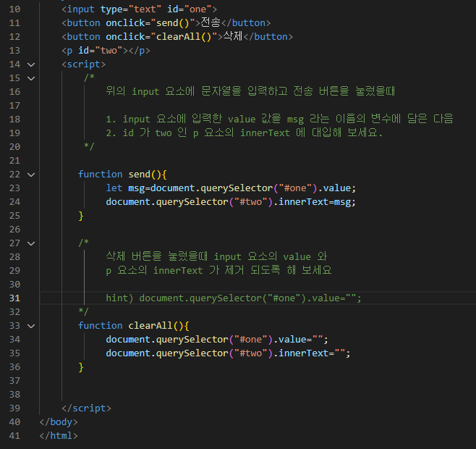Click the closing </html> tag
This screenshot has height=449, width=476.
pos(59,436)
